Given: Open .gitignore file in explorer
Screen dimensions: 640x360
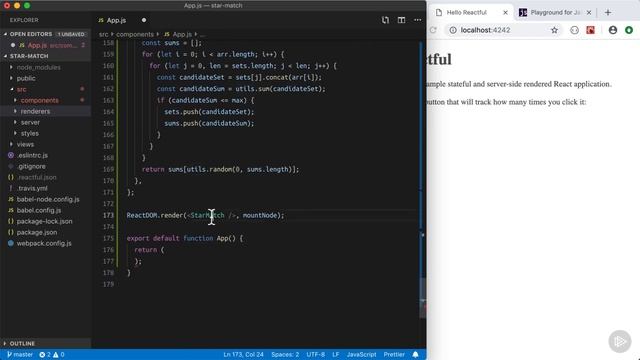Looking at the screenshot, I should 31,166.
